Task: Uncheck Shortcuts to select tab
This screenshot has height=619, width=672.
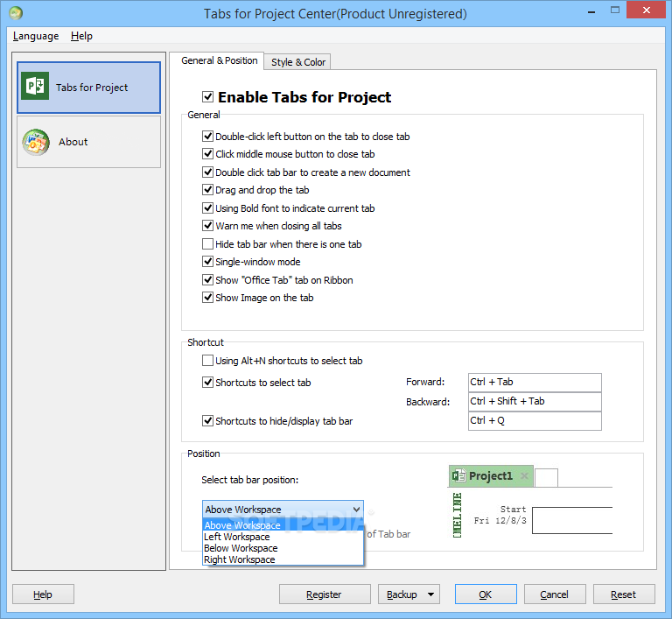Action: tap(208, 383)
